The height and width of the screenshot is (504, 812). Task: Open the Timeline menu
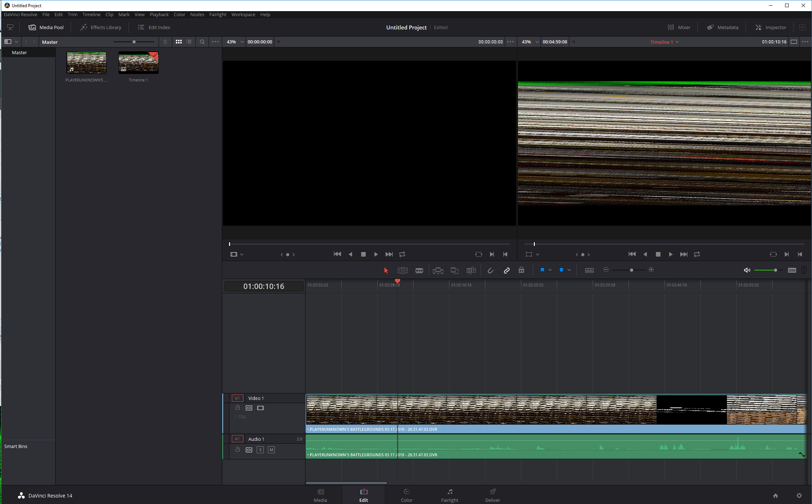point(92,14)
